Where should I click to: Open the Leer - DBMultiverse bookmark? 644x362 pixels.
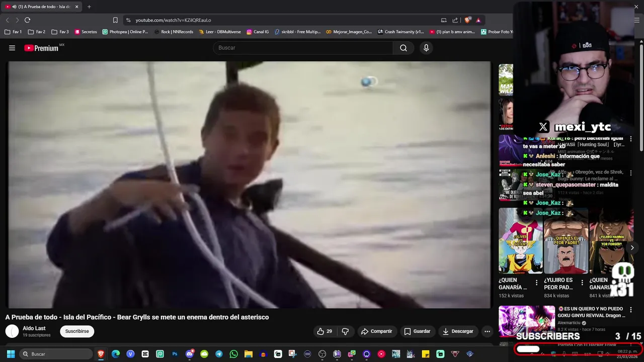(220, 32)
